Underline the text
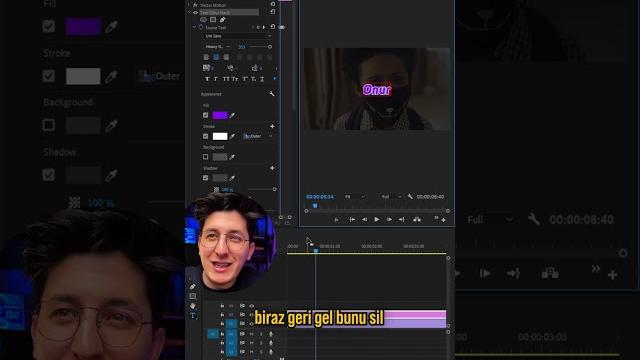 pos(262,79)
